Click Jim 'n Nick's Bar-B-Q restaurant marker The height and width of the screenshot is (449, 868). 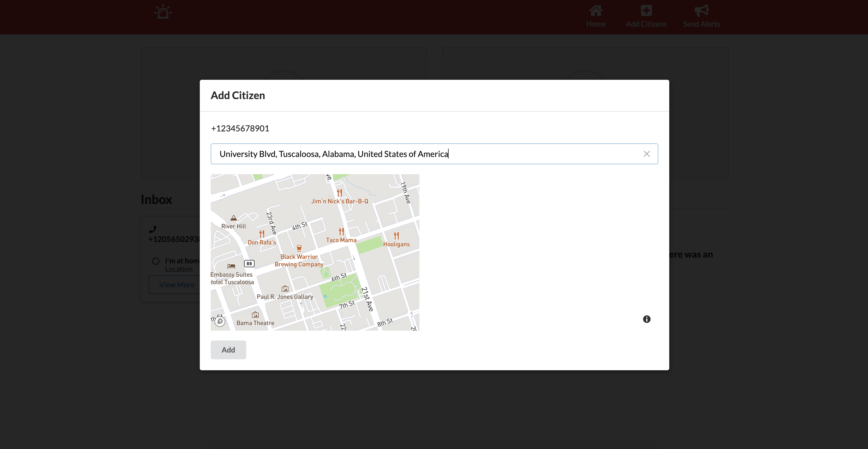339,193
